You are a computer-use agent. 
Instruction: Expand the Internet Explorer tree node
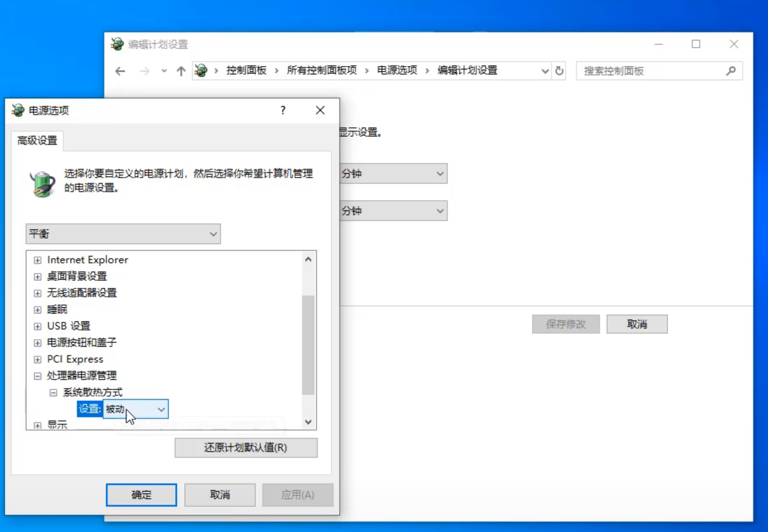click(38, 260)
